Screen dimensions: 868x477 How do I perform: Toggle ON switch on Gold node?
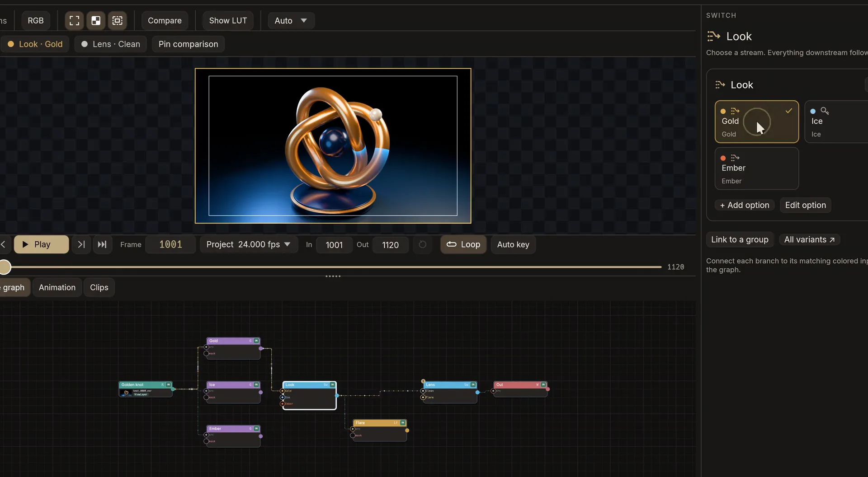(x=256, y=341)
